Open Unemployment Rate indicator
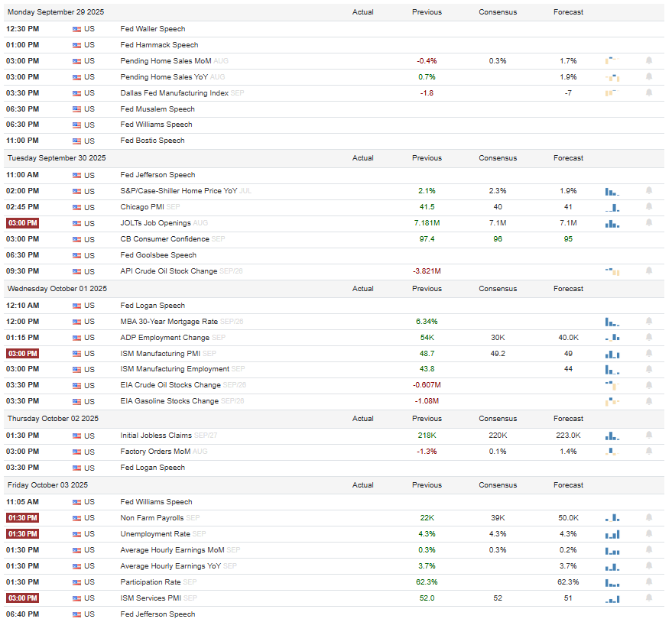 [x=155, y=534]
